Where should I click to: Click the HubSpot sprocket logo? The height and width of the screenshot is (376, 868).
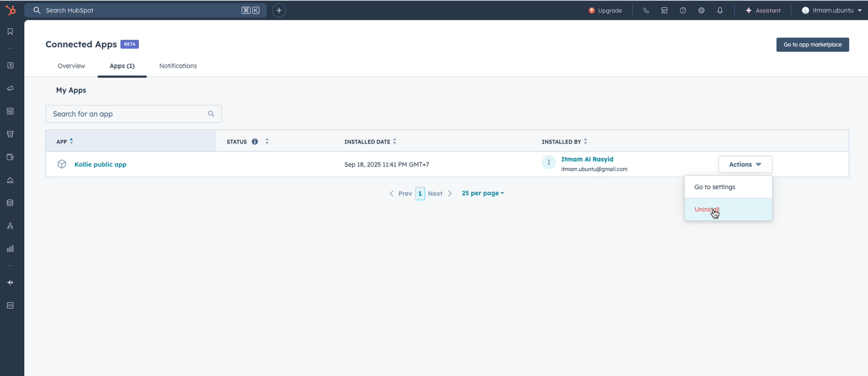pos(10,10)
